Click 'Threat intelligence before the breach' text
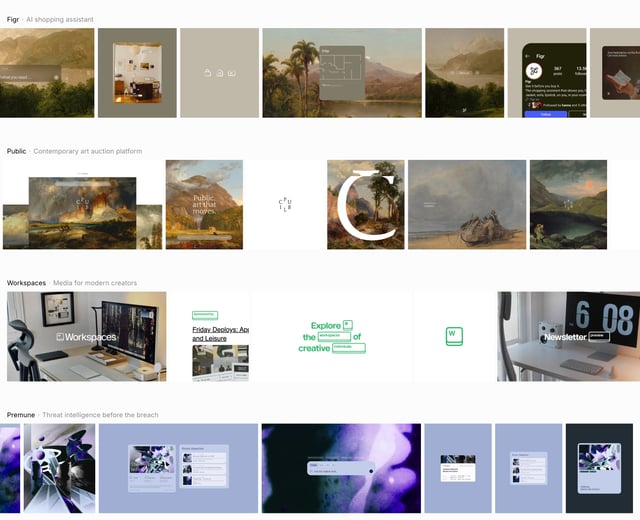640x520 pixels. 100,415
